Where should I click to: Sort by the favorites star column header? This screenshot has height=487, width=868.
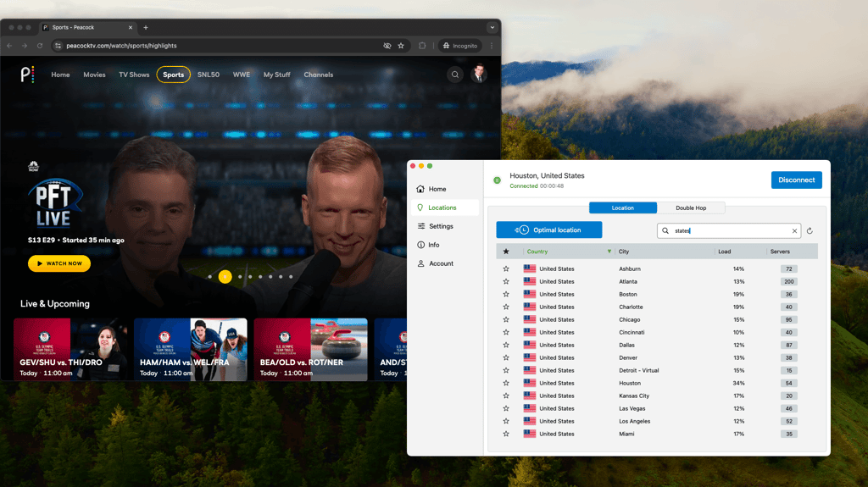click(506, 252)
